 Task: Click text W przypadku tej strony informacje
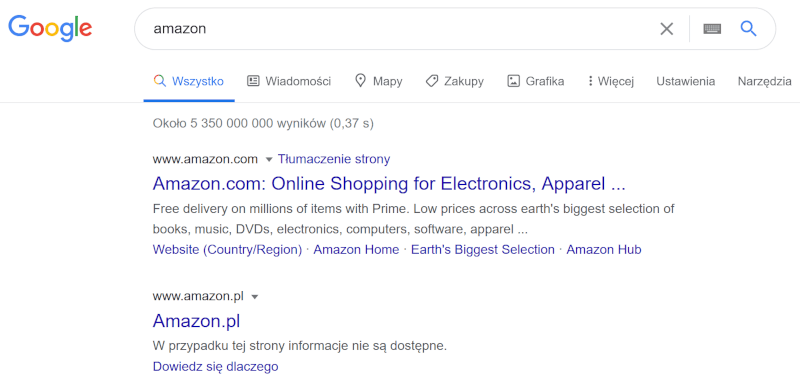point(299,346)
